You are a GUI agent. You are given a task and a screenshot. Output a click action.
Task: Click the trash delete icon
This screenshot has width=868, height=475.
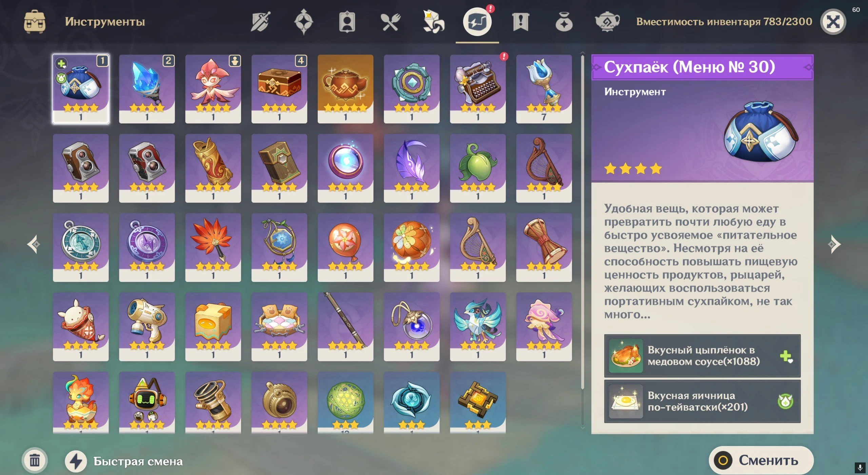pos(35,460)
